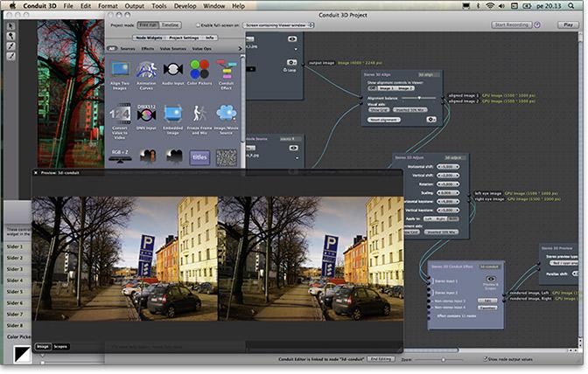588x374 pixels.
Task: Select the Audio Input node widget
Action: click(173, 73)
